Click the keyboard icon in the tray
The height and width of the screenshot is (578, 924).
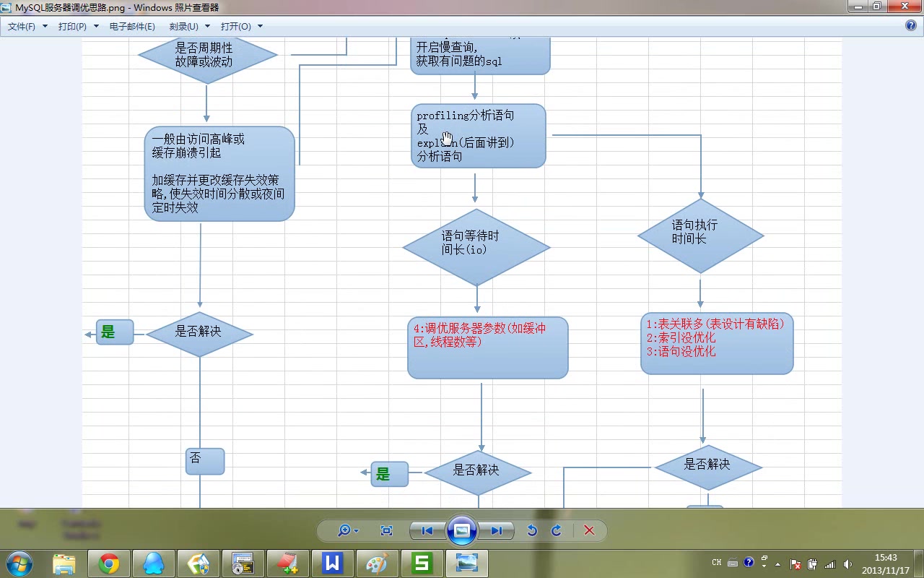click(x=733, y=563)
